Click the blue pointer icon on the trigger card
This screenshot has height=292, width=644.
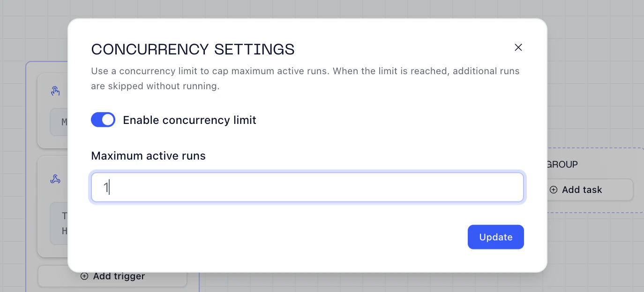[x=55, y=91]
